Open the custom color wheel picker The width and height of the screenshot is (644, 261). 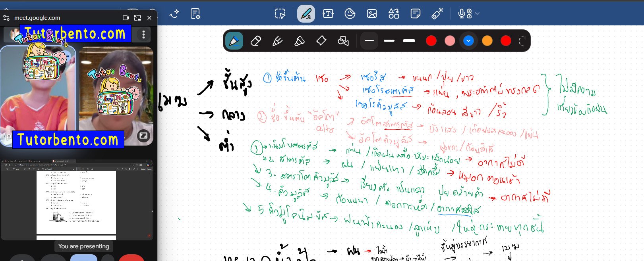click(x=523, y=40)
